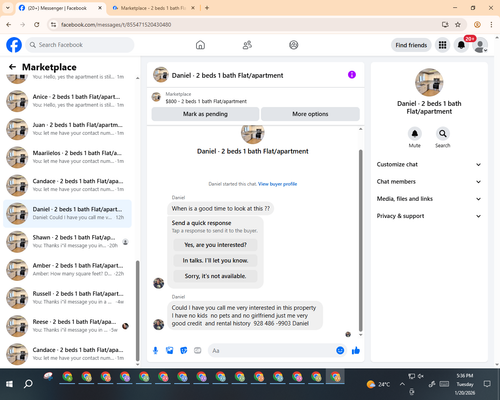The height and width of the screenshot is (400, 500).
Task: Click the browser address bar
Action: point(247,25)
